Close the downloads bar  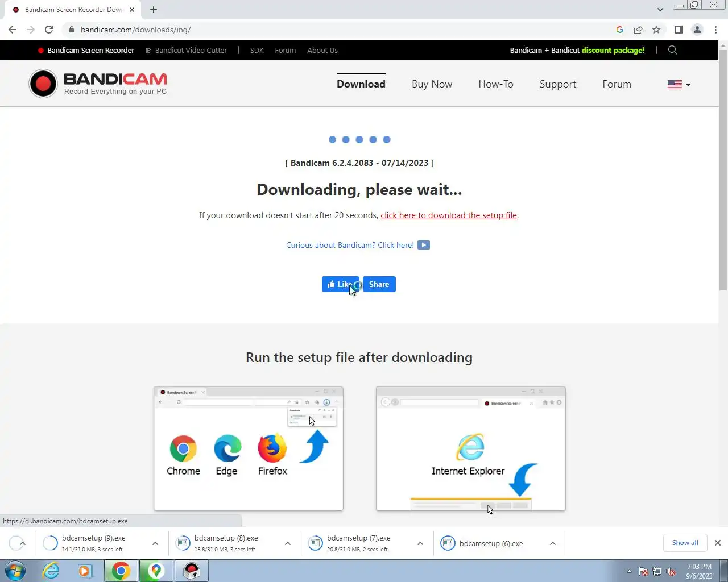click(x=718, y=543)
